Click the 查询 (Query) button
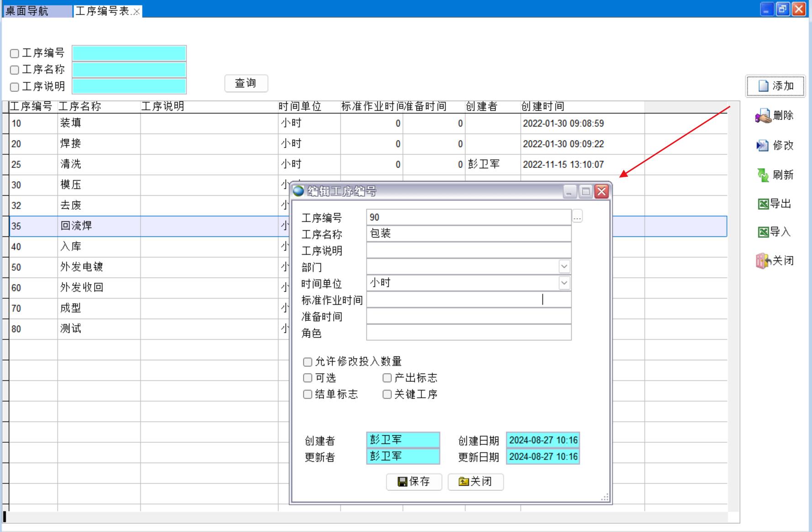Viewport: 812px width, 532px height. tap(246, 83)
